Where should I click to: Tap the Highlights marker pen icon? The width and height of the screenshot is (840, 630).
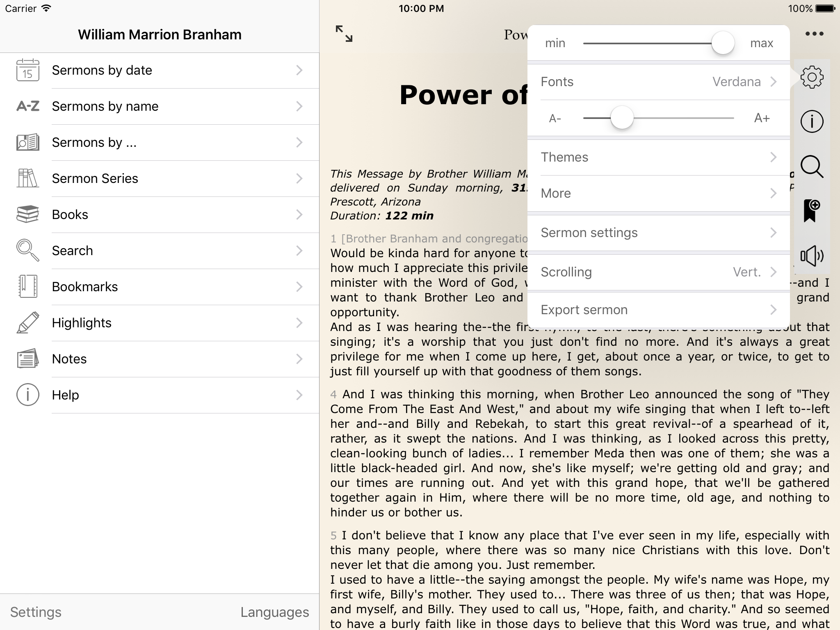coord(27,322)
